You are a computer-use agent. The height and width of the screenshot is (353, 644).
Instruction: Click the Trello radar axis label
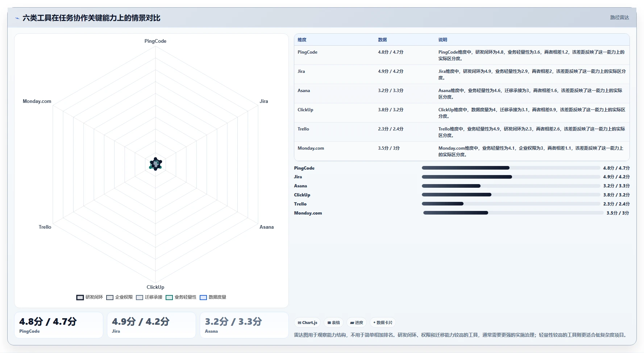[x=45, y=227]
